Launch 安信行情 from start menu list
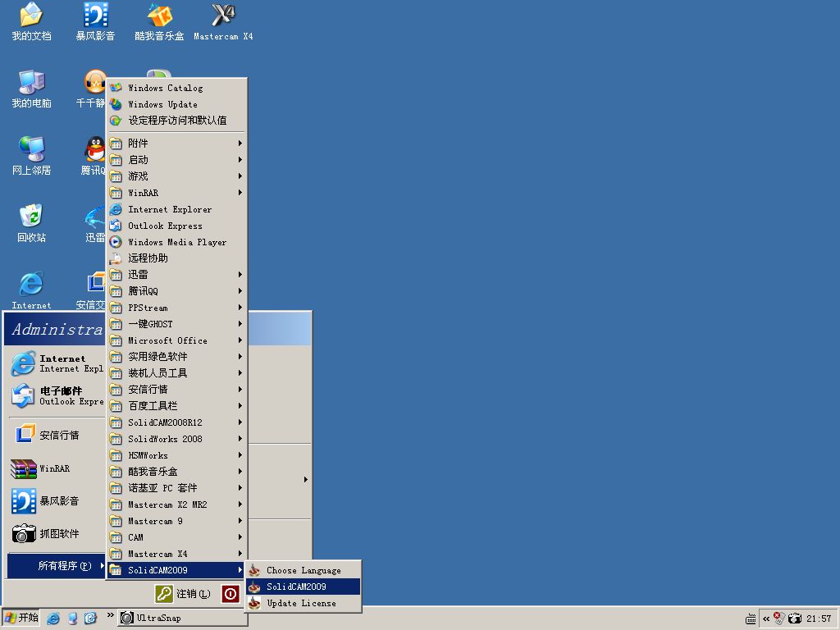This screenshot has height=630, width=840. 57,435
